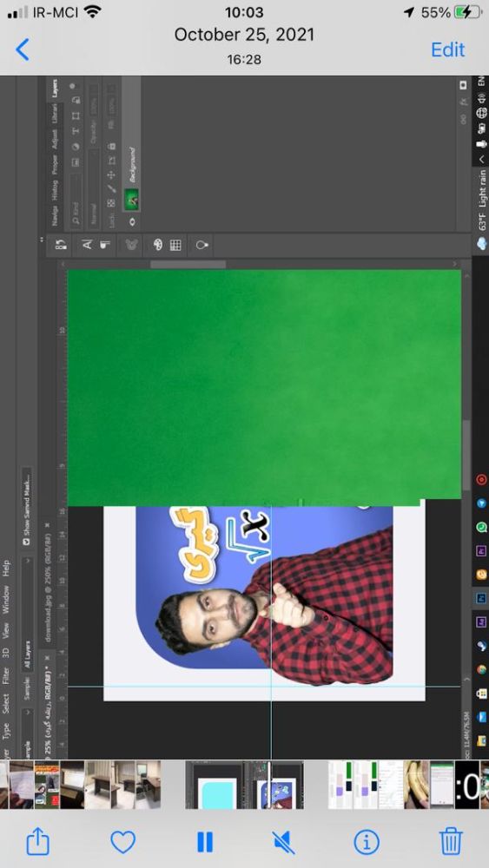Open the Select menu in Photoshop
Viewport: 489px width, 868px height.
6,702
